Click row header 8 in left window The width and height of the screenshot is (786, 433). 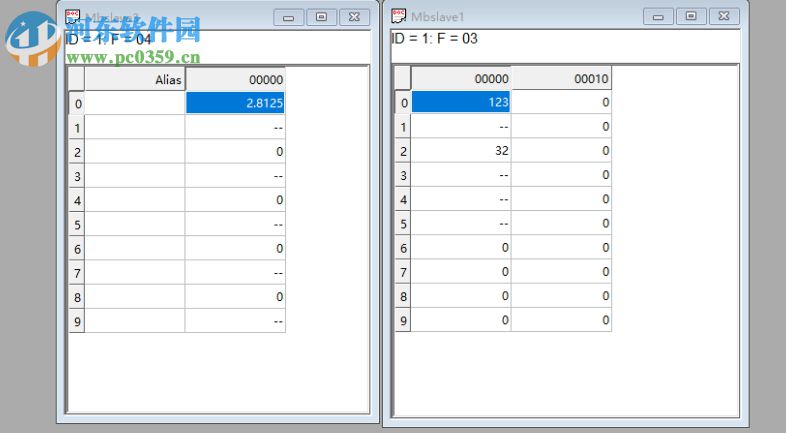coord(77,297)
